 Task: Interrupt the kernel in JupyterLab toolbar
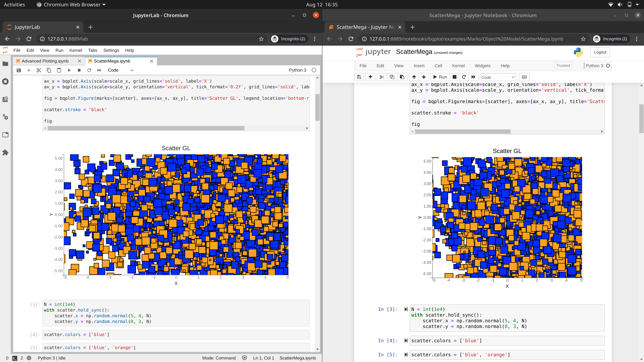[x=79, y=70]
